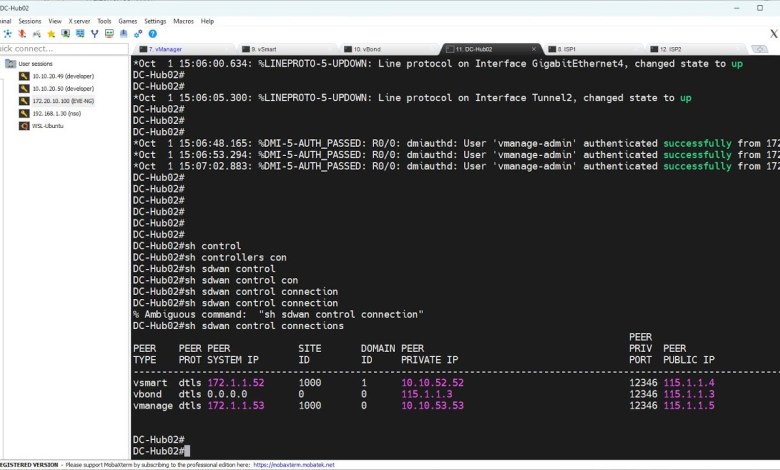This screenshot has width=780, height=470.
Task: Click key icon of 10.10.20.49 session
Action: [x=24, y=76]
